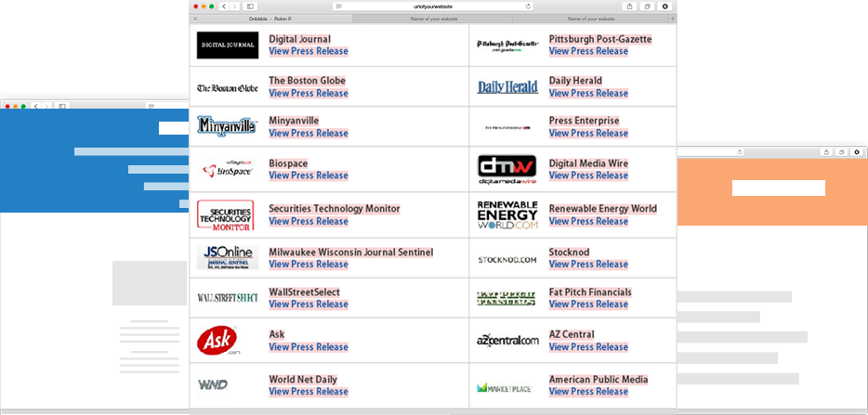Screen dimensions: 868x415
Task: Show sidebar in the left blue window
Action: 62,106
